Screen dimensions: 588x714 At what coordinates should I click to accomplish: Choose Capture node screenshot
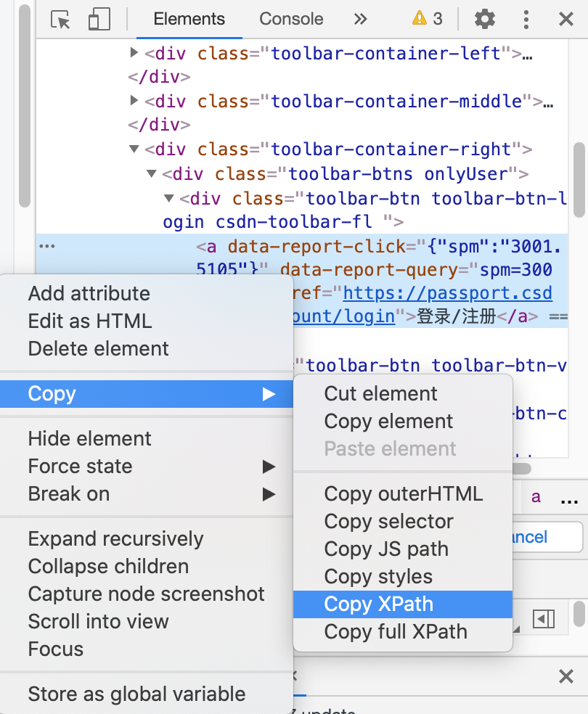pos(145,594)
